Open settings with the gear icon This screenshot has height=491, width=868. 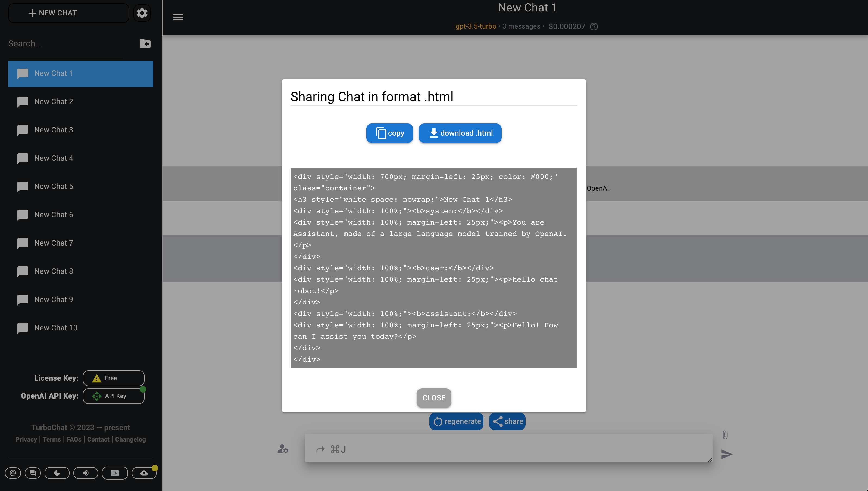coord(142,13)
